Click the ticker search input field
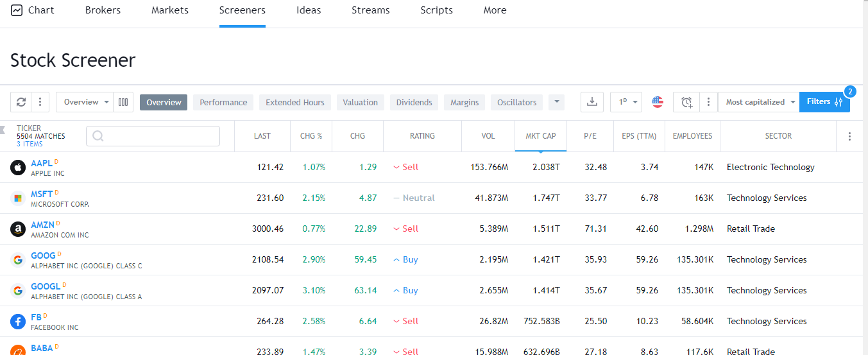 tap(153, 136)
